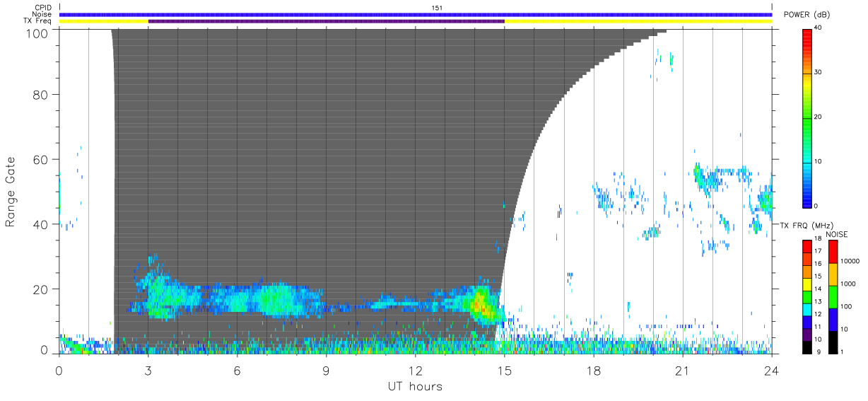Select the blue Noise status bar

pyautogui.click(x=416, y=14)
